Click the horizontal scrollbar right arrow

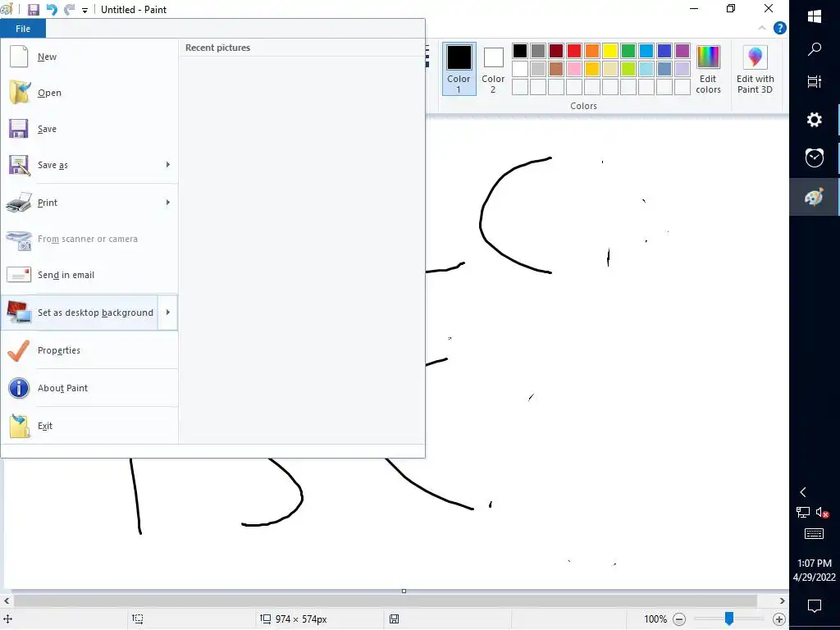(782, 600)
